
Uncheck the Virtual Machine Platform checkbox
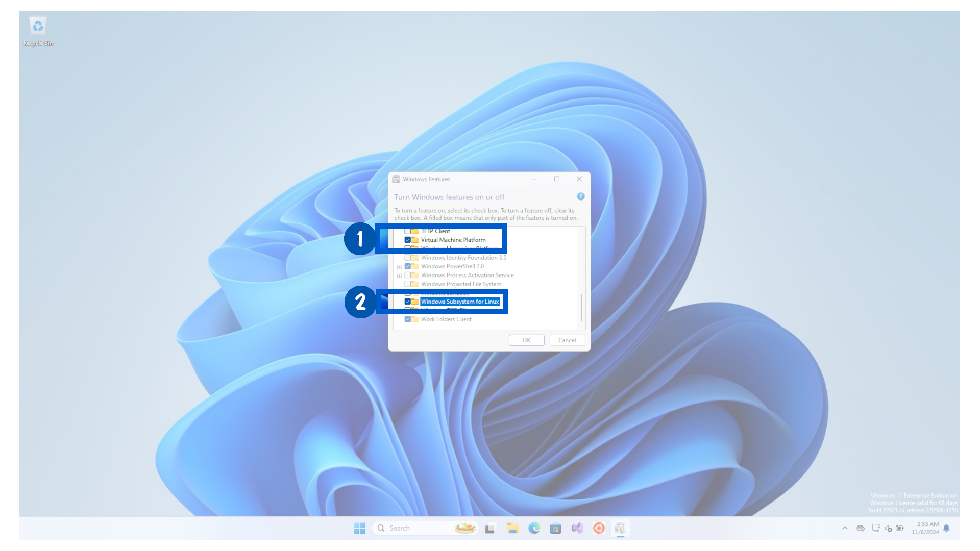pos(407,240)
